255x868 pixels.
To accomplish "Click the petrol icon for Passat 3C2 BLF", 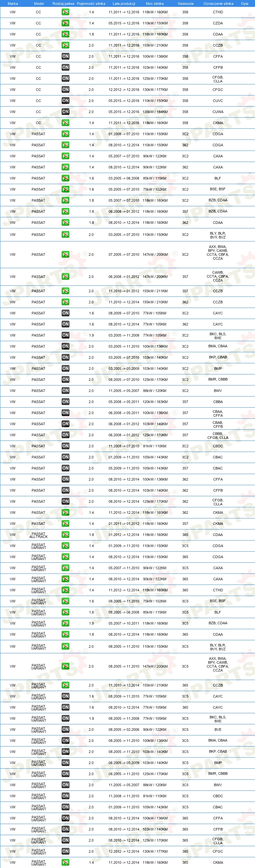I will [66, 178].
